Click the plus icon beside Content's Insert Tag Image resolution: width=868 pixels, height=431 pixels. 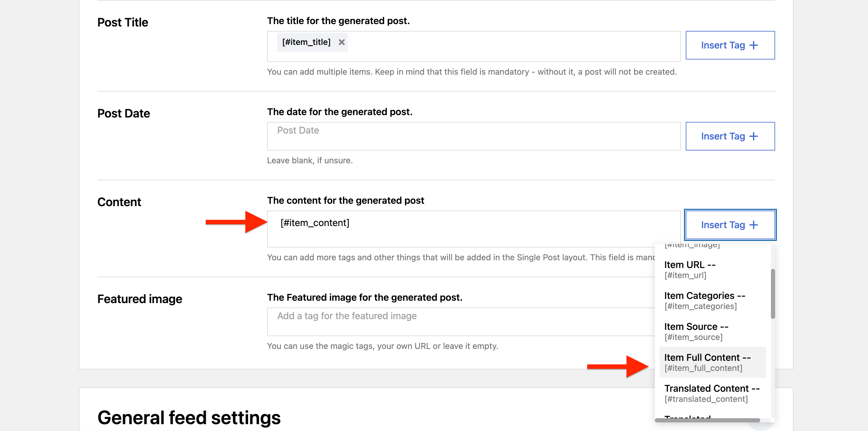pyautogui.click(x=753, y=225)
